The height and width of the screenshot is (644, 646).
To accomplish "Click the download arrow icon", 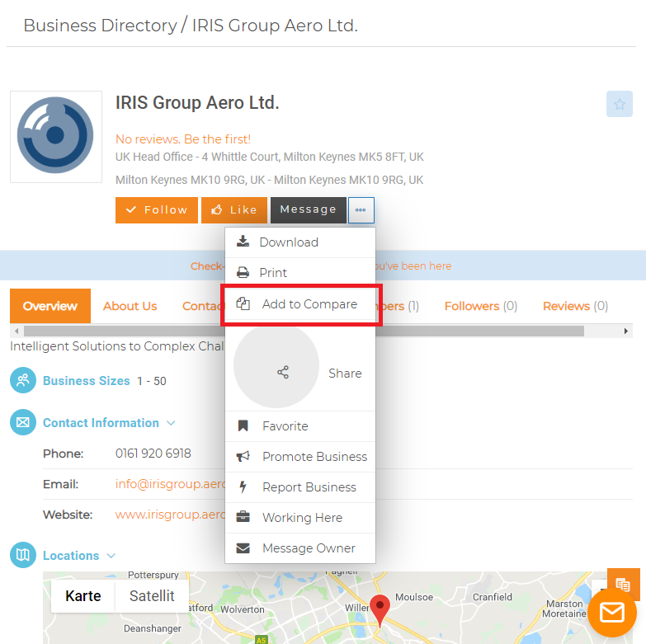I will tap(243, 242).
